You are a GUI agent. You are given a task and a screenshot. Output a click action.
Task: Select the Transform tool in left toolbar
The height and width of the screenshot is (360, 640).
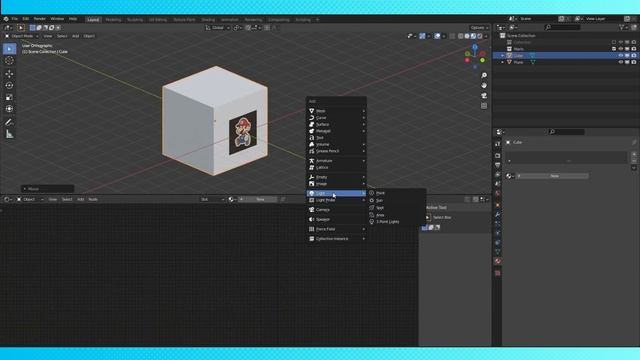pyautogui.click(x=9, y=109)
